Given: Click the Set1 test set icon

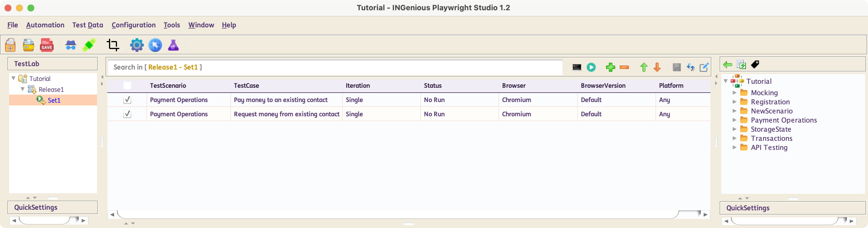Looking at the screenshot, I should [x=41, y=100].
